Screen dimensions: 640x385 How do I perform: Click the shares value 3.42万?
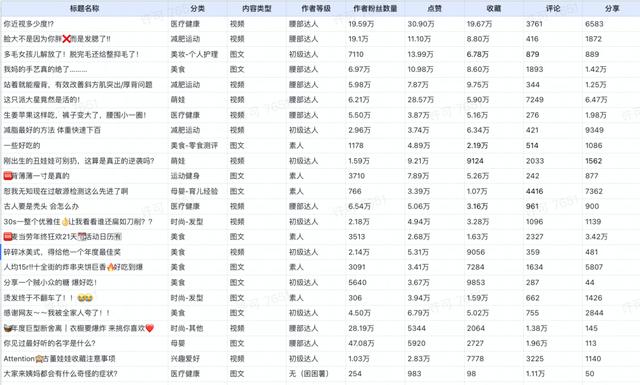(596, 237)
